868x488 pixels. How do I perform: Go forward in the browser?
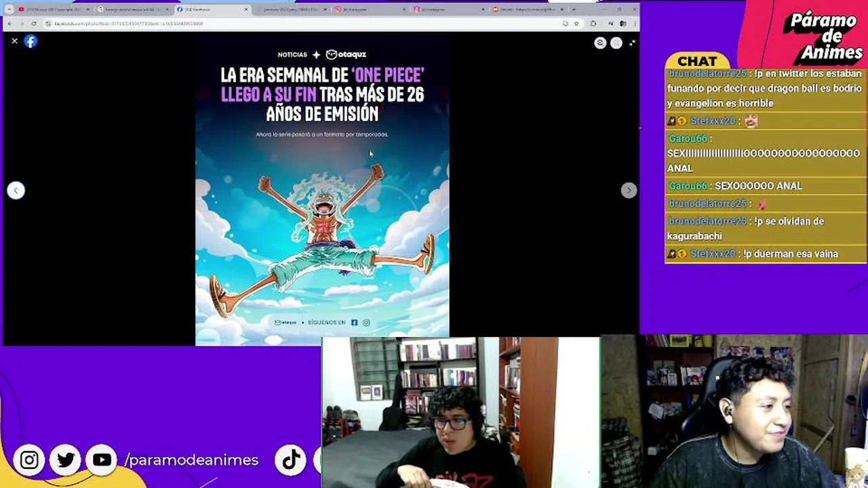(x=22, y=23)
